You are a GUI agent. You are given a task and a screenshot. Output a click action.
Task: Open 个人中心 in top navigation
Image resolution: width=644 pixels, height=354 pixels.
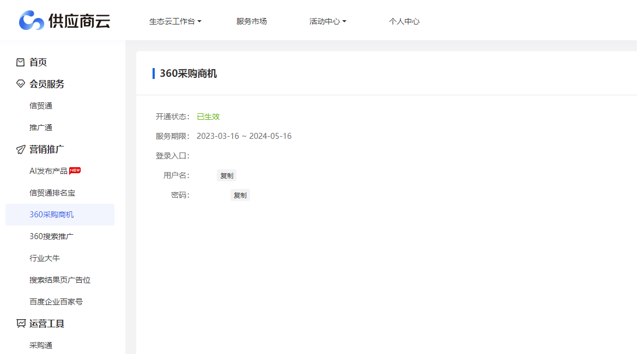404,21
